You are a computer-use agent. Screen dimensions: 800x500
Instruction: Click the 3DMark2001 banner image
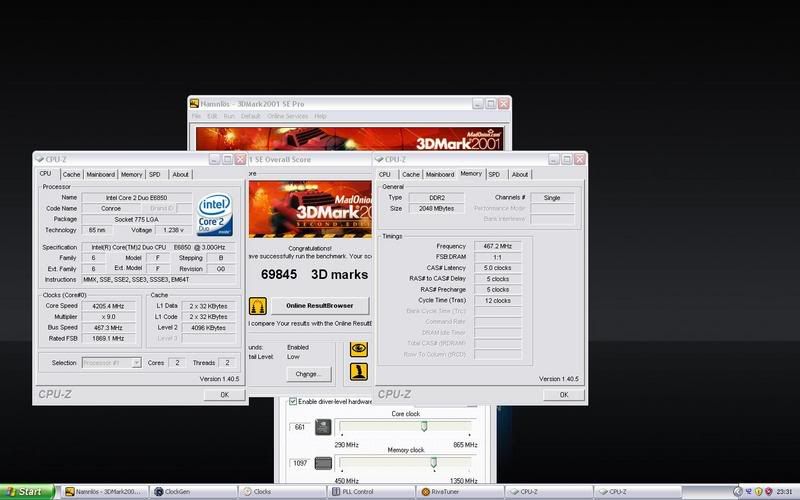click(349, 139)
